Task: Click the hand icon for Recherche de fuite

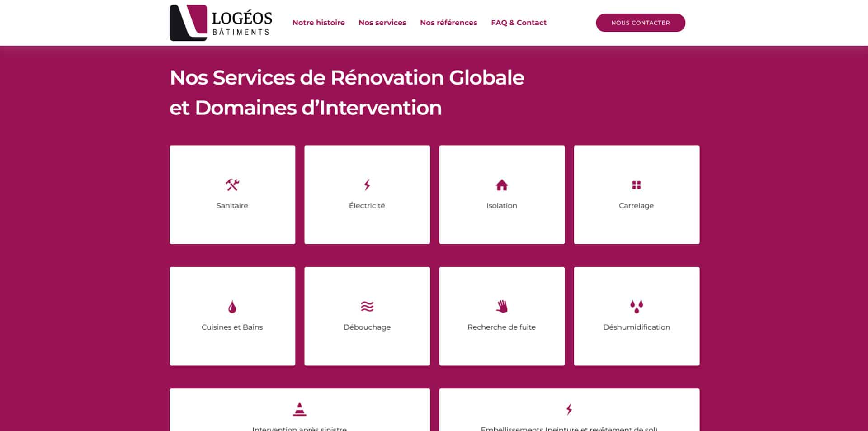Action: coord(502,307)
